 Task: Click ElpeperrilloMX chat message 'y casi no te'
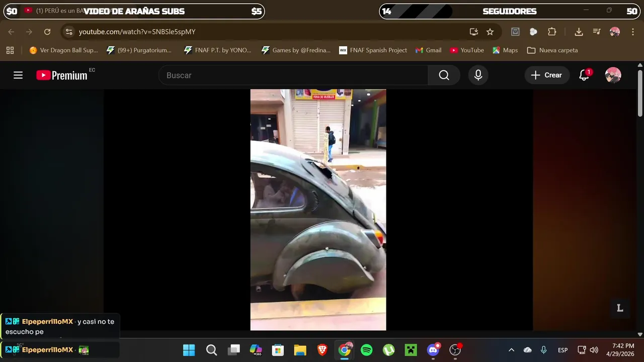pos(60,326)
